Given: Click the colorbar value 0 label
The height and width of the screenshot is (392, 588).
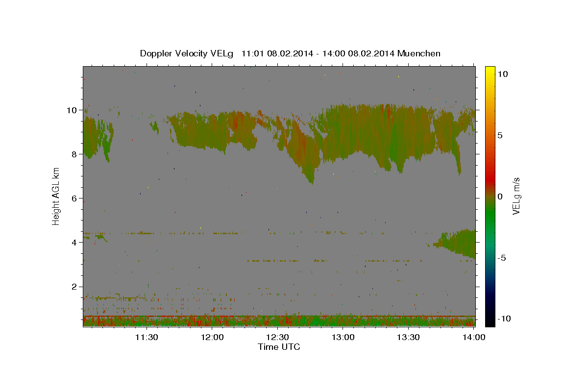Looking at the screenshot, I should (499, 196).
